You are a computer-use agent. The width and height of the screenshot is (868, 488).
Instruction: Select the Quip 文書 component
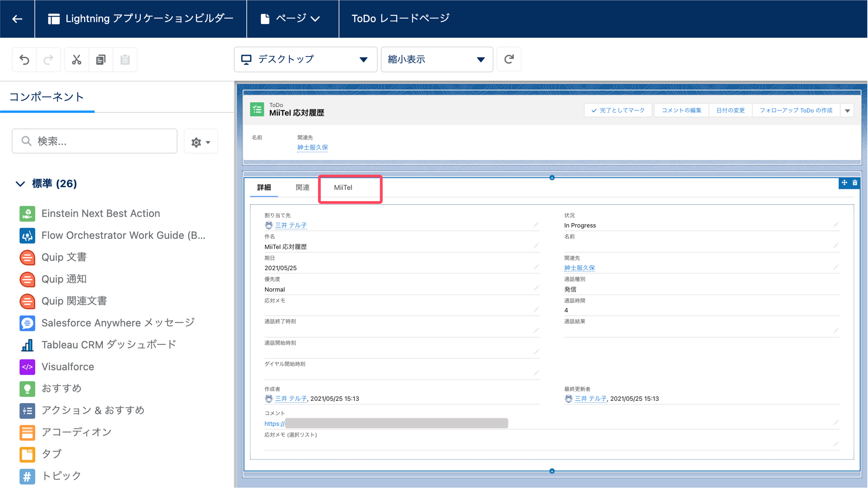pos(53,258)
